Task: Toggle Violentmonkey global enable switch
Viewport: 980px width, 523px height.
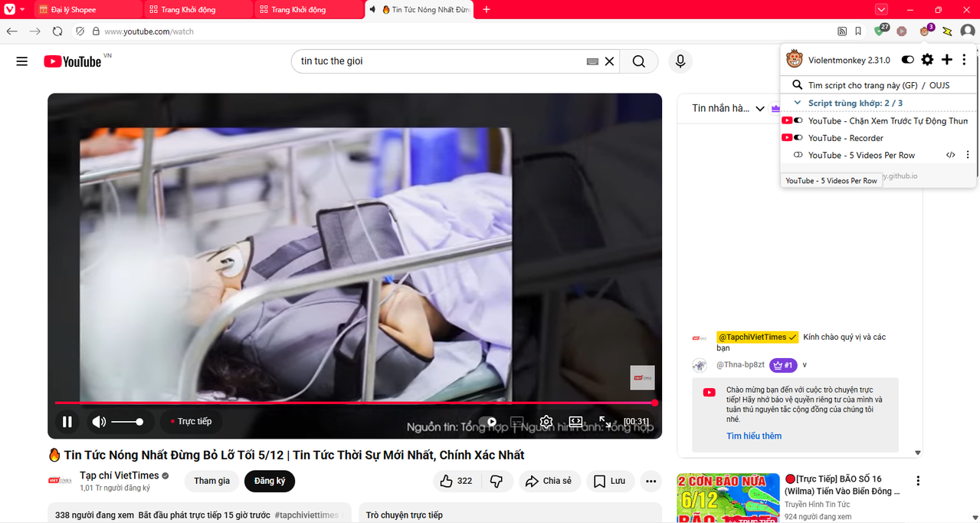Action: tap(908, 60)
